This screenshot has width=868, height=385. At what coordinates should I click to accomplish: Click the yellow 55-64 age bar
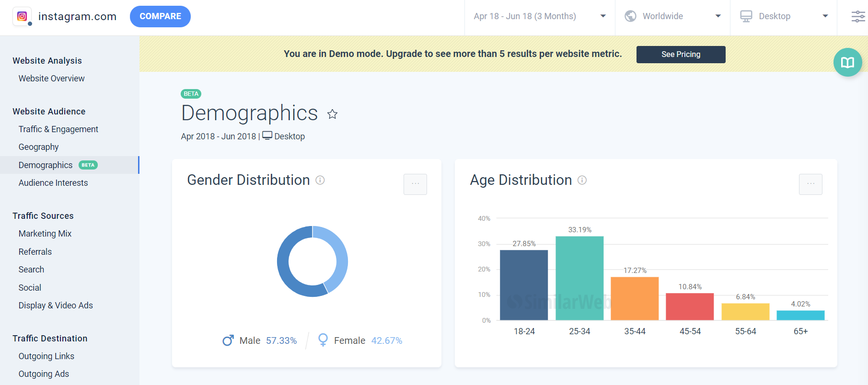[745, 312]
